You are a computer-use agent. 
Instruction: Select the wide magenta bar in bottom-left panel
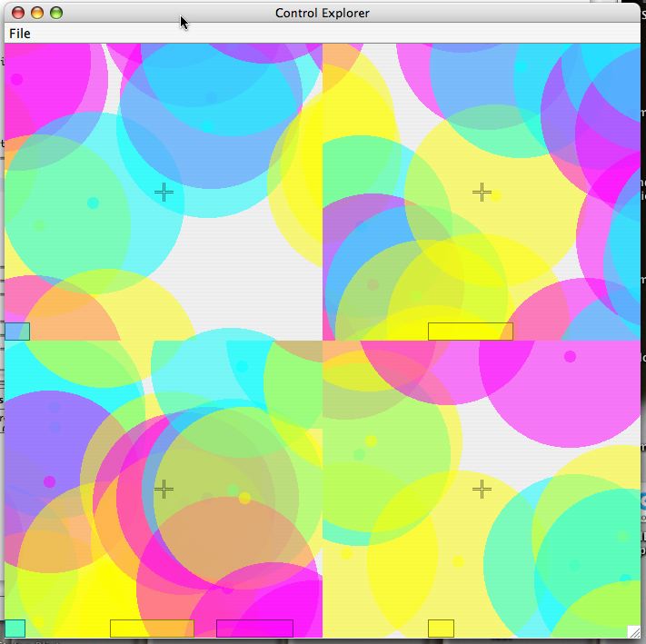tap(254, 628)
